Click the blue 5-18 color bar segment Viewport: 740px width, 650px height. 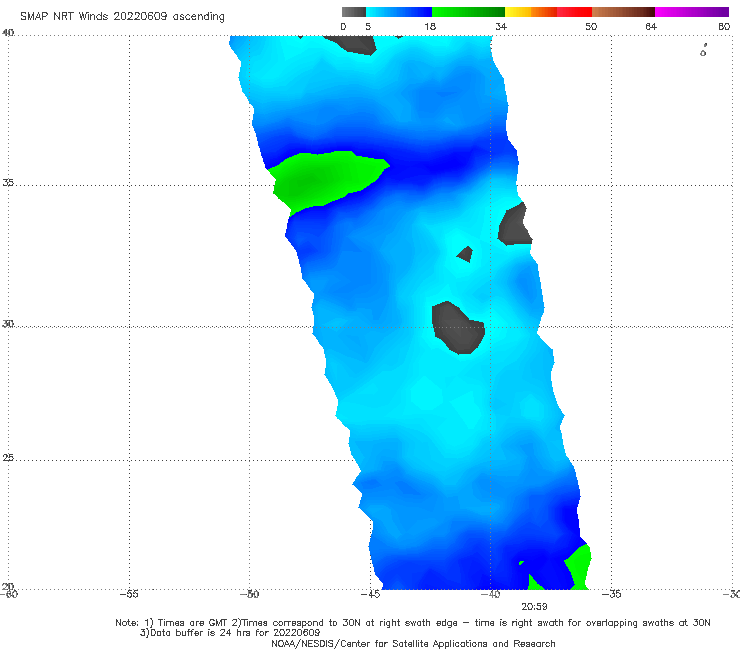pos(399,12)
